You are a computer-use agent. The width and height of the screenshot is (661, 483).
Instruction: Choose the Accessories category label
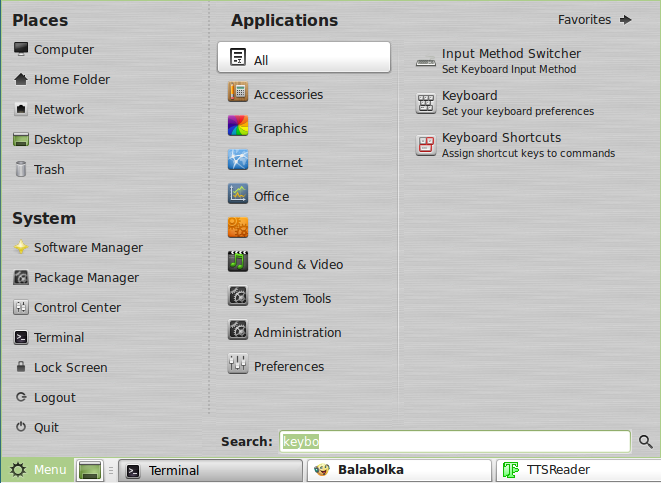coord(288,94)
